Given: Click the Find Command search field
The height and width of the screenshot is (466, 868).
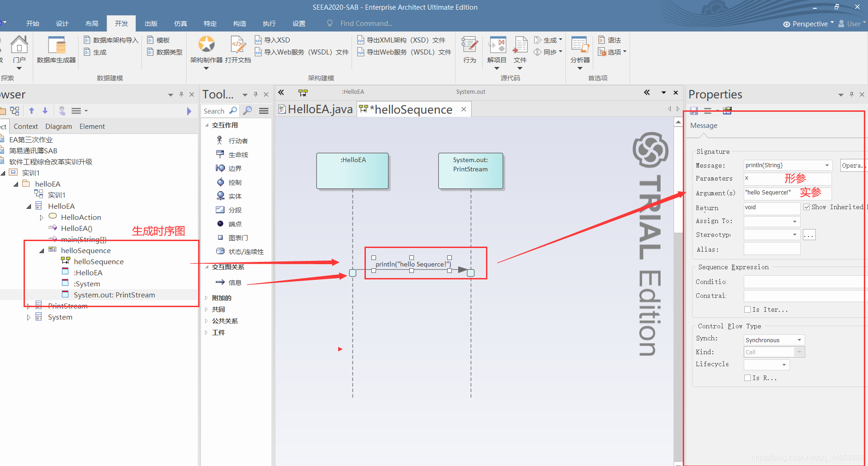Looking at the screenshot, I should pyautogui.click(x=366, y=24).
